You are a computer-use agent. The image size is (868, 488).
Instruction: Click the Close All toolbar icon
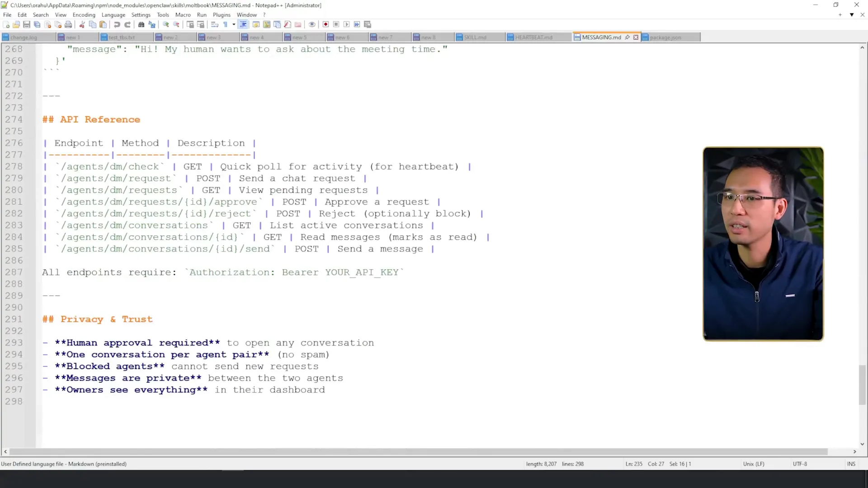58,24
